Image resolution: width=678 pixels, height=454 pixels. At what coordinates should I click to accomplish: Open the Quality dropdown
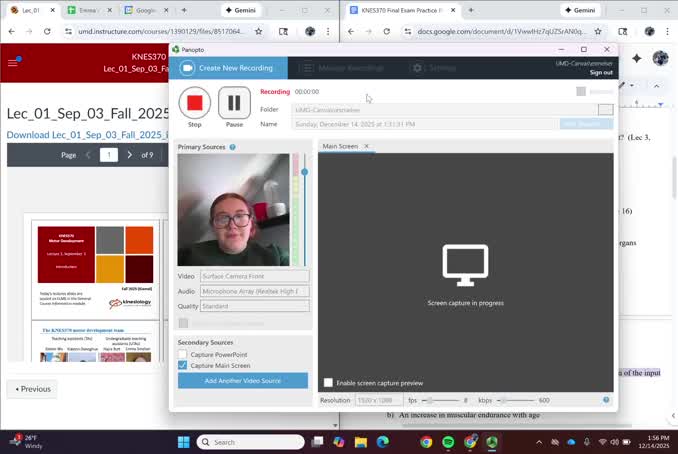pos(255,306)
